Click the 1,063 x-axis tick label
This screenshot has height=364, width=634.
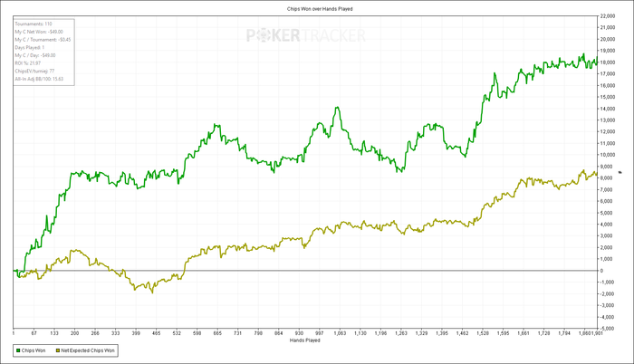click(340, 333)
